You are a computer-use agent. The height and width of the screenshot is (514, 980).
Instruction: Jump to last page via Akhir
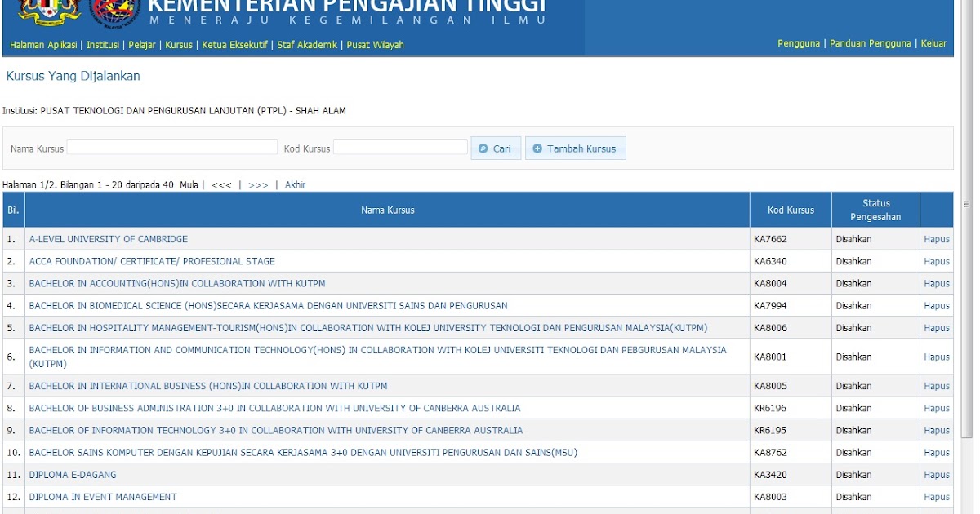tap(295, 185)
